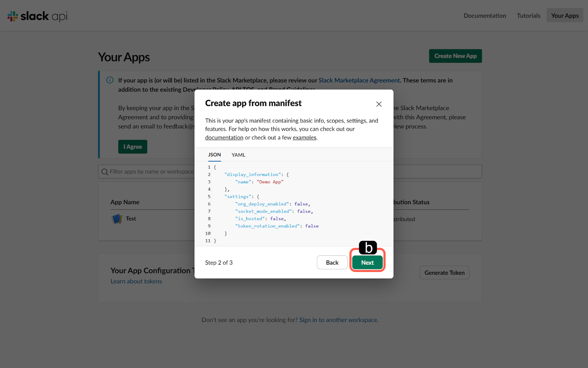Open the Learn about tokens link
This screenshot has height=368, width=588.
(136, 281)
